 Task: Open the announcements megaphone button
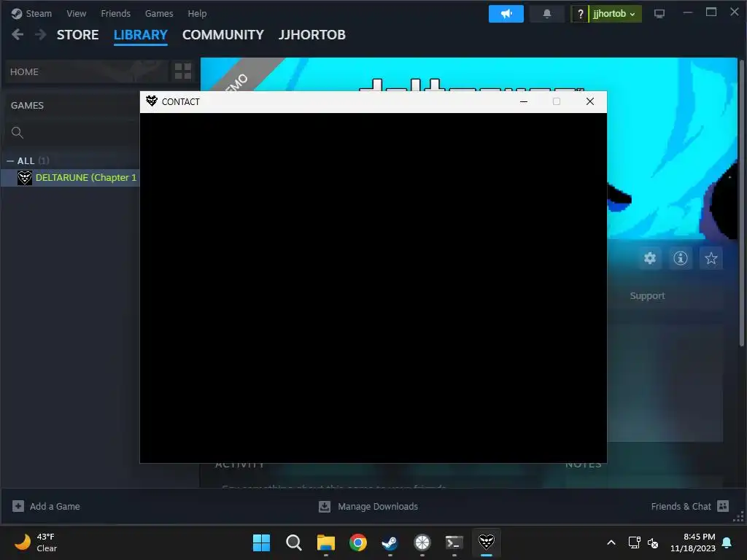pyautogui.click(x=506, y=14)
